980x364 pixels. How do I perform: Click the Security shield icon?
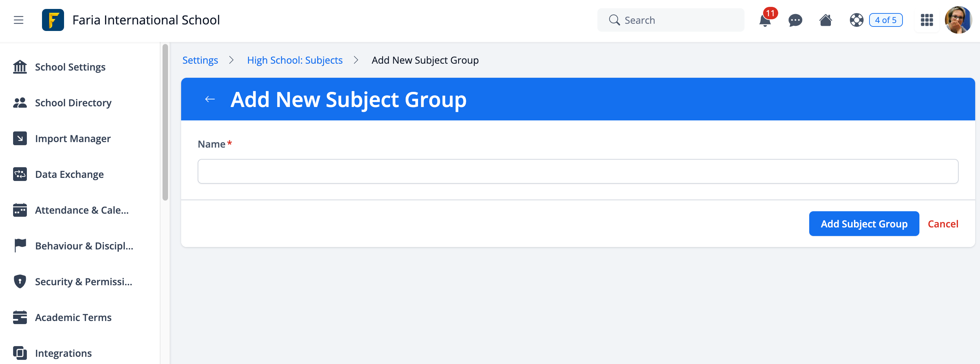(20, 281)
